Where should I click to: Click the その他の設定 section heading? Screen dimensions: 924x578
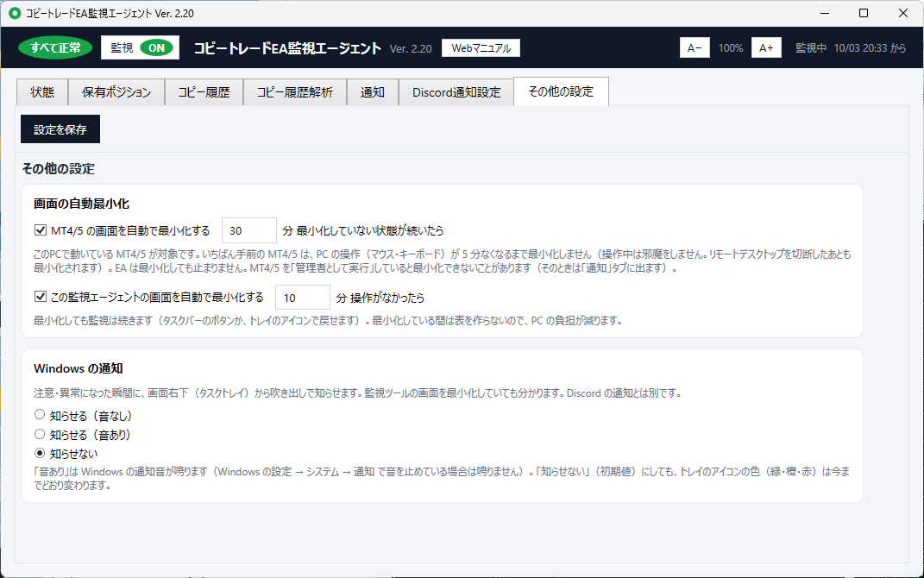click(x=59, y=168)
